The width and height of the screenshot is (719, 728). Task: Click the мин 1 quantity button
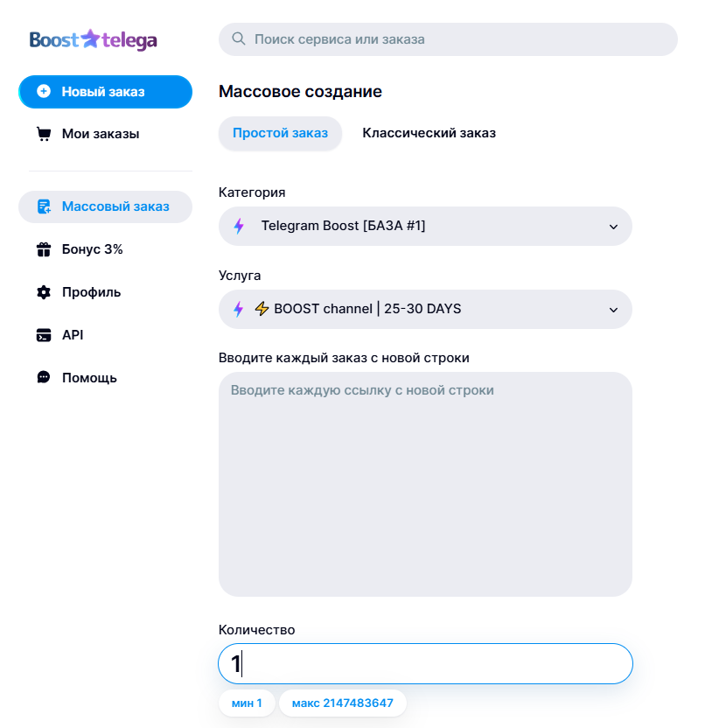pos(247,703)
